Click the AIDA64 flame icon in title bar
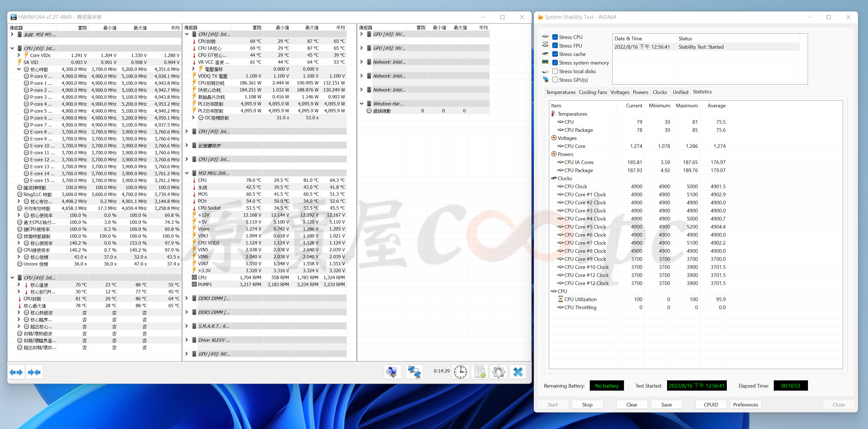868x429 pixels. (x=541, y=17)
